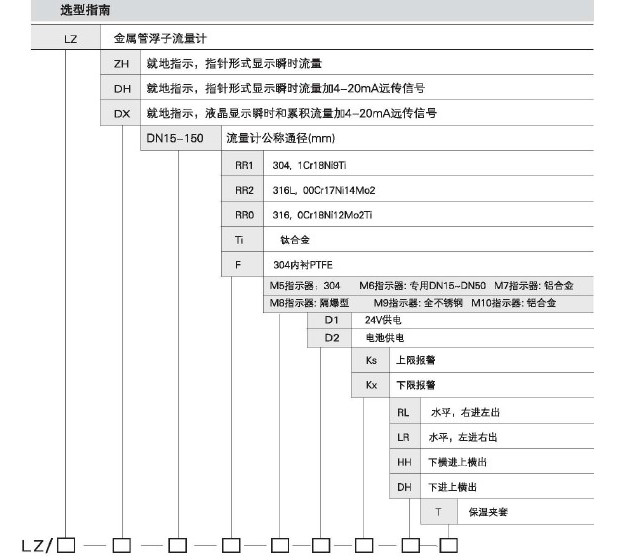Choose the Ks upper limit alarm code
Viewport: 621px width, 560px height.
tap(371, 359)
